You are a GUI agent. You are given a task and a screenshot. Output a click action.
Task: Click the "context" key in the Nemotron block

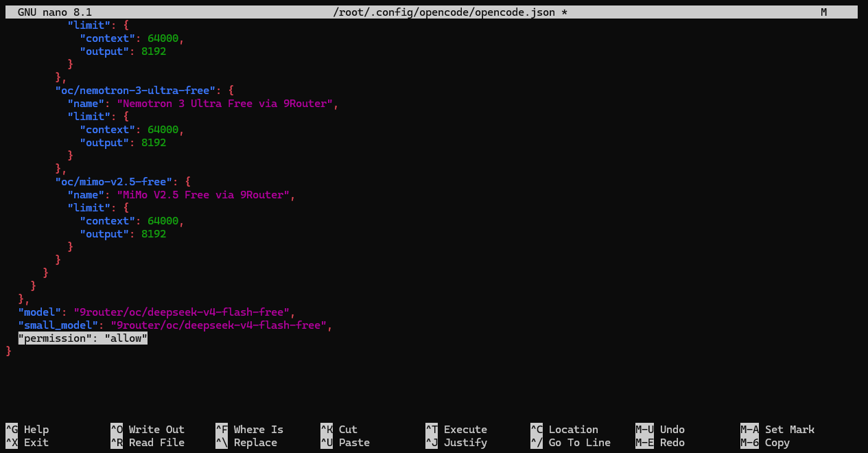coord(108,130)
